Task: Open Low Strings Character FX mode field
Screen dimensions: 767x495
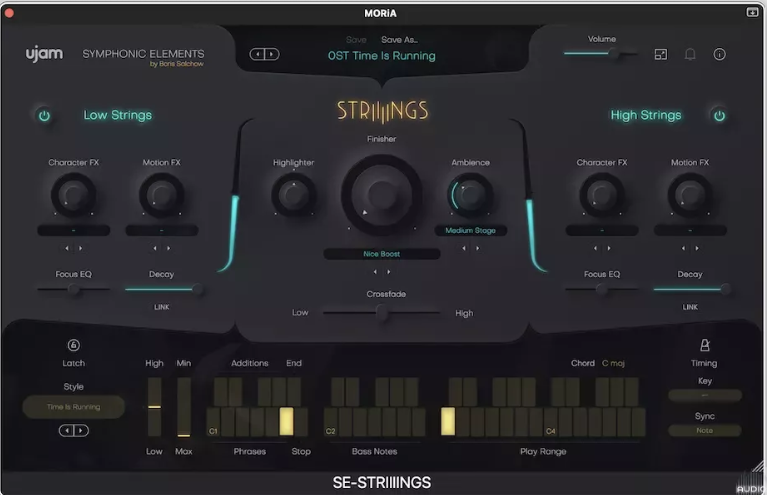Action: [x=73, y=230]
